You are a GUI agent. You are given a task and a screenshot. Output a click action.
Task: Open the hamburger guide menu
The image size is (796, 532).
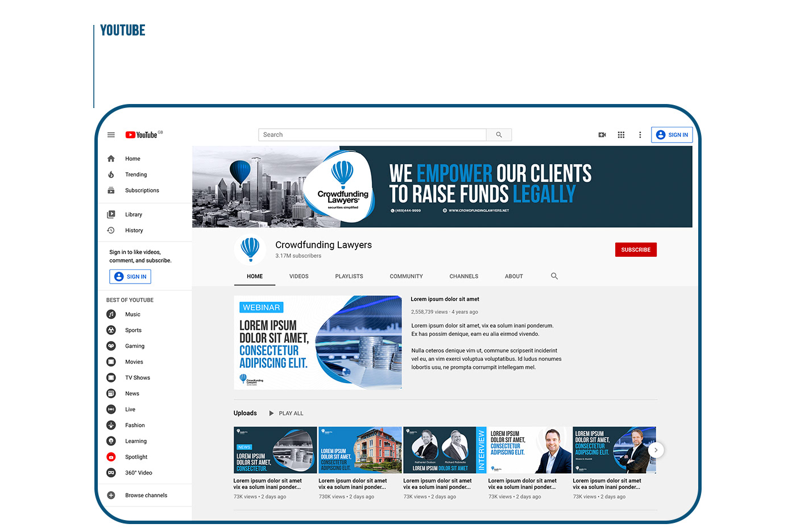(111, 135)
